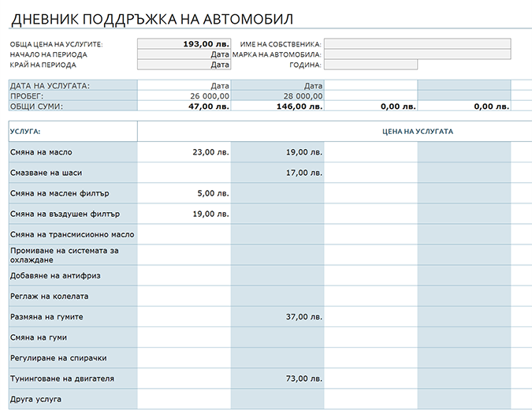Click the 17,00 лв. chassis lubrication cell
The height and width of the screenshot is (410, 532).
pyautogui.click(x=277, y=173)
